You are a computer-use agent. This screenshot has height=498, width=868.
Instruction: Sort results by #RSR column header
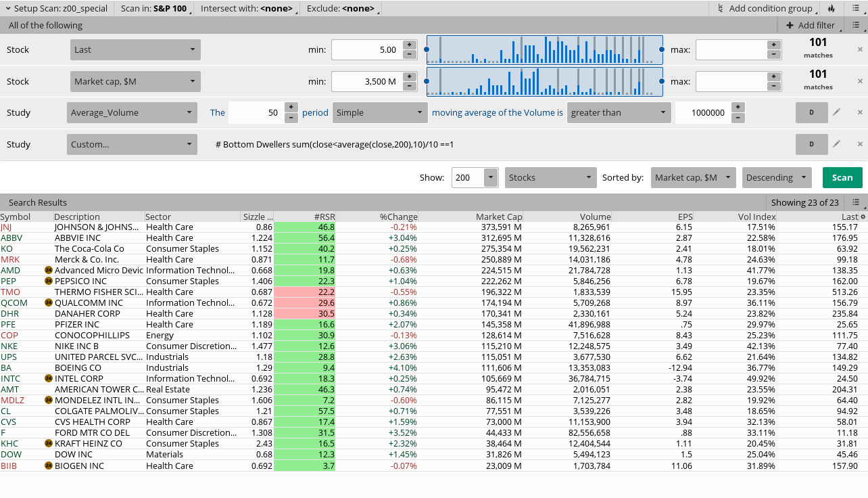(x=305, y=217)
